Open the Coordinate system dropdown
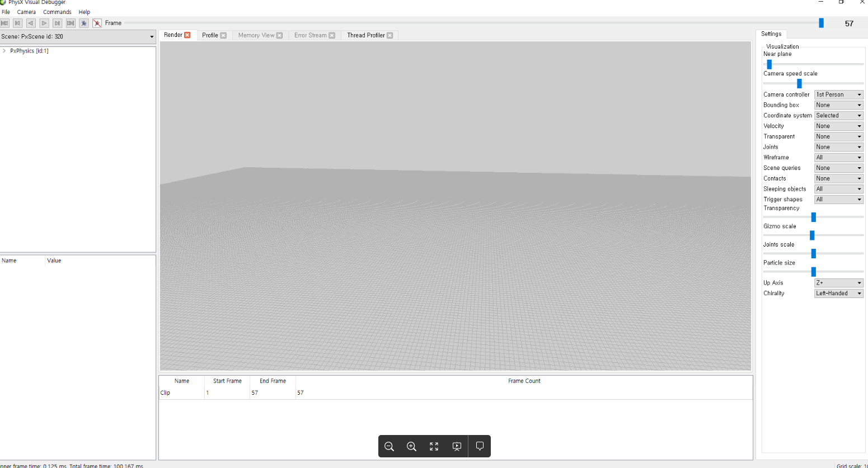The image size is (868, 468). click(x=839, y=116)
